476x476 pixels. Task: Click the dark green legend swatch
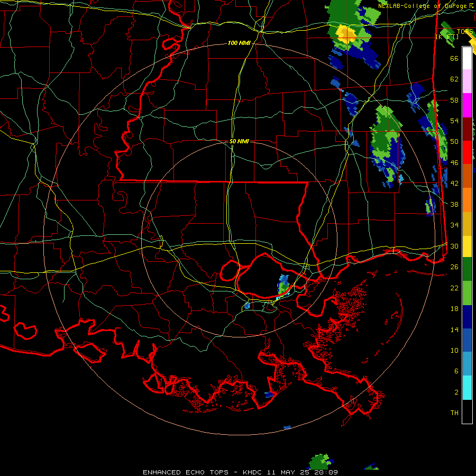tap(467, 269)
